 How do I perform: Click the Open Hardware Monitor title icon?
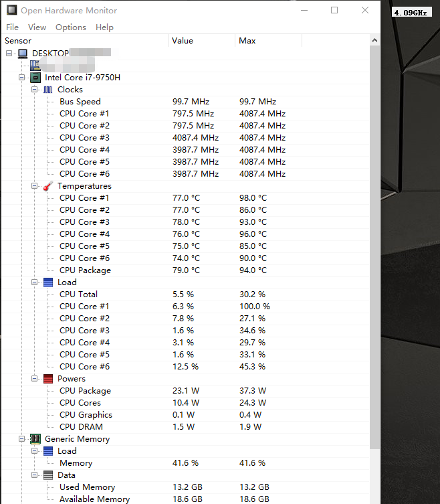tap(12, 10)
